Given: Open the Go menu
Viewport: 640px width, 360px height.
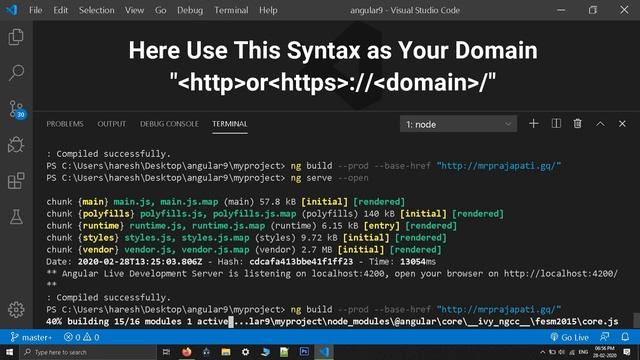Looking at the screenshot, I should tap(160, 10).
